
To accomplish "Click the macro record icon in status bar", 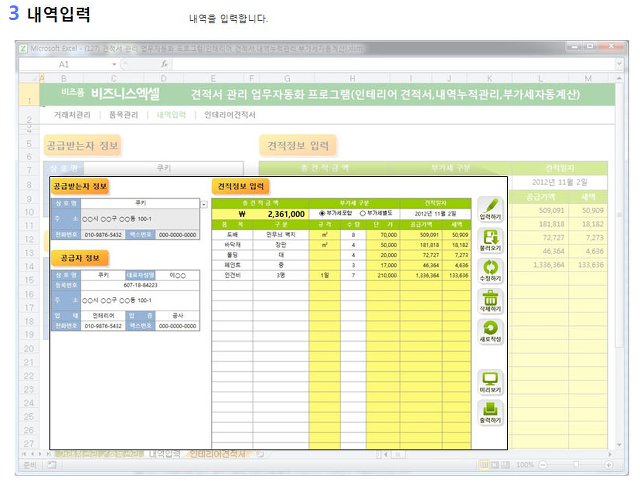I will [x=51, y=465].
